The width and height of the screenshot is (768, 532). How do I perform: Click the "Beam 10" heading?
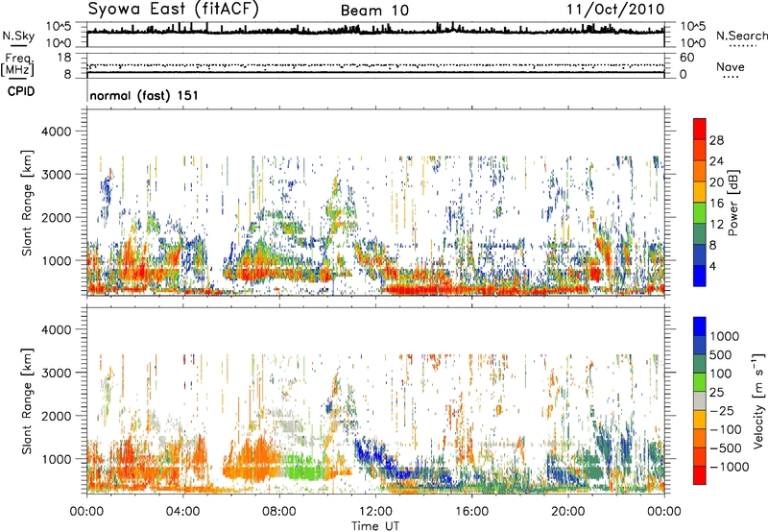click(x=374, y=11)
